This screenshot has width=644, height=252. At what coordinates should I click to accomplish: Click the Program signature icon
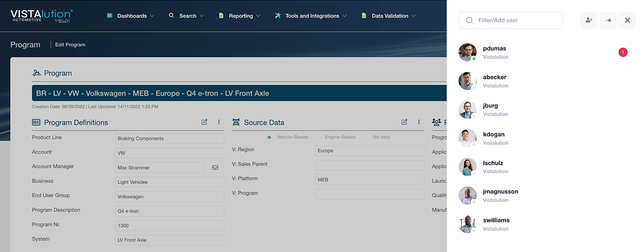pos(36,73)
